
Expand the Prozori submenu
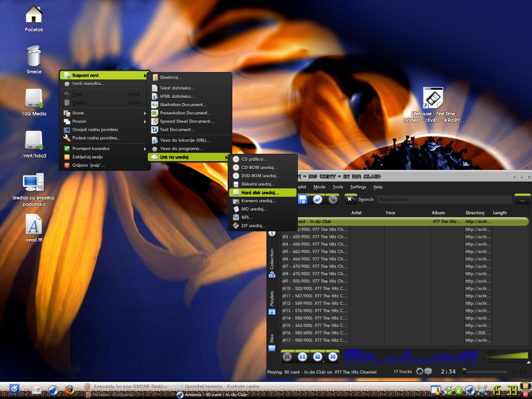click(104, 121)
